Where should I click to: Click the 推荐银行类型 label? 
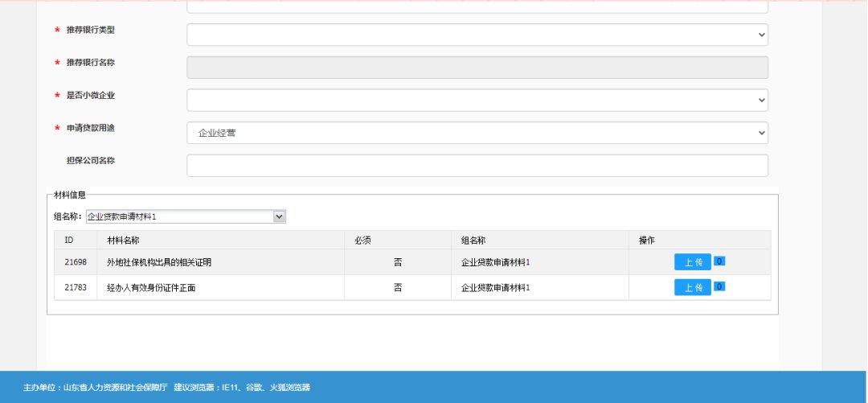point(91,30)
